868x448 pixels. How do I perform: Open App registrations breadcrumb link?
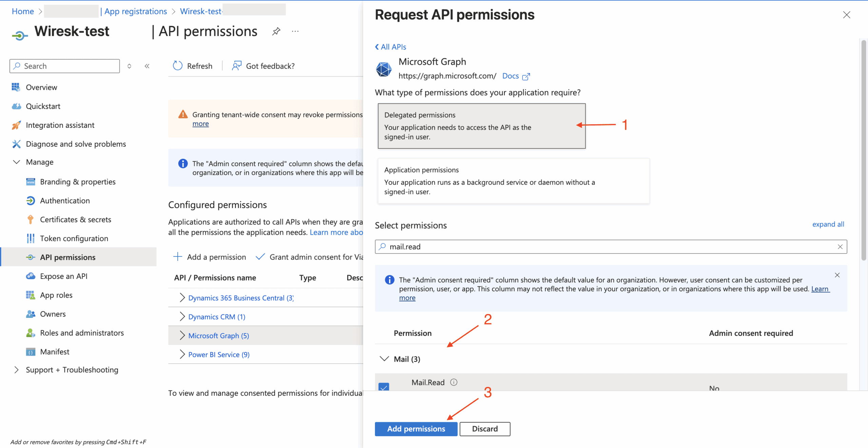[x=136, y=11]
